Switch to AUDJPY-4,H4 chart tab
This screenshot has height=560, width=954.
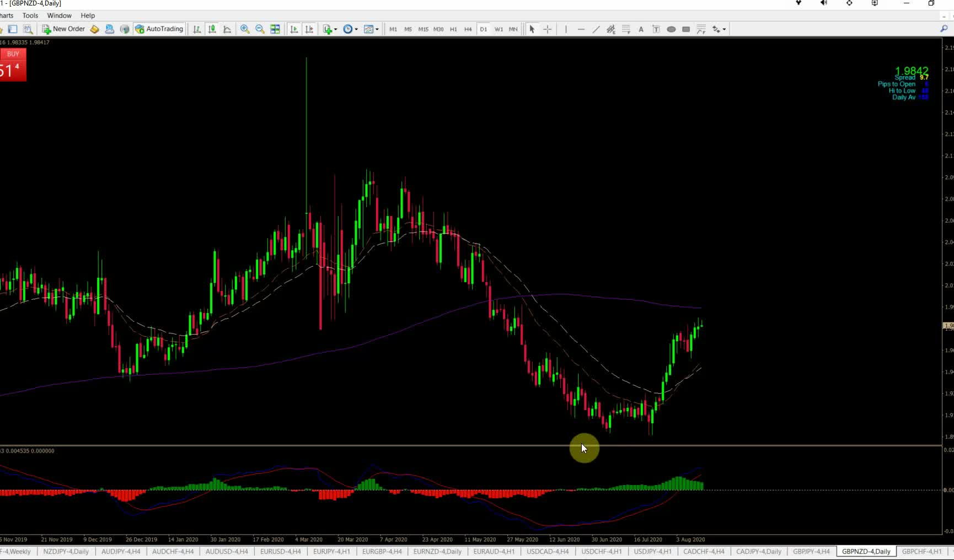coord(121,551)
